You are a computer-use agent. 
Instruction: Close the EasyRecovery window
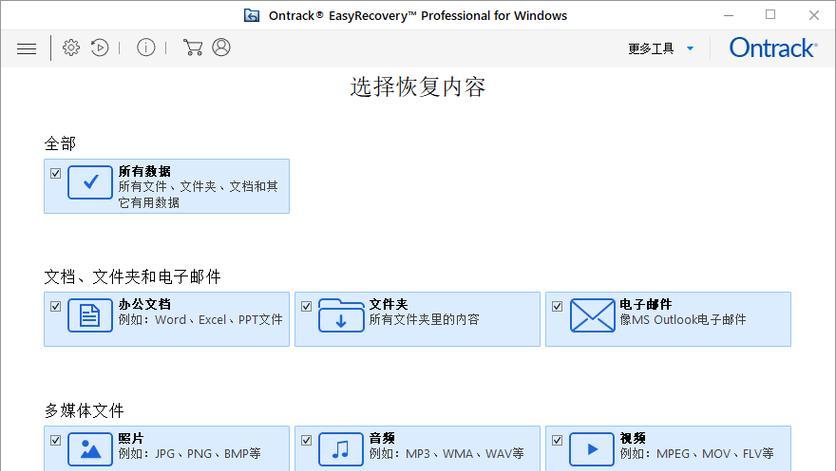(x=814, y=15)
